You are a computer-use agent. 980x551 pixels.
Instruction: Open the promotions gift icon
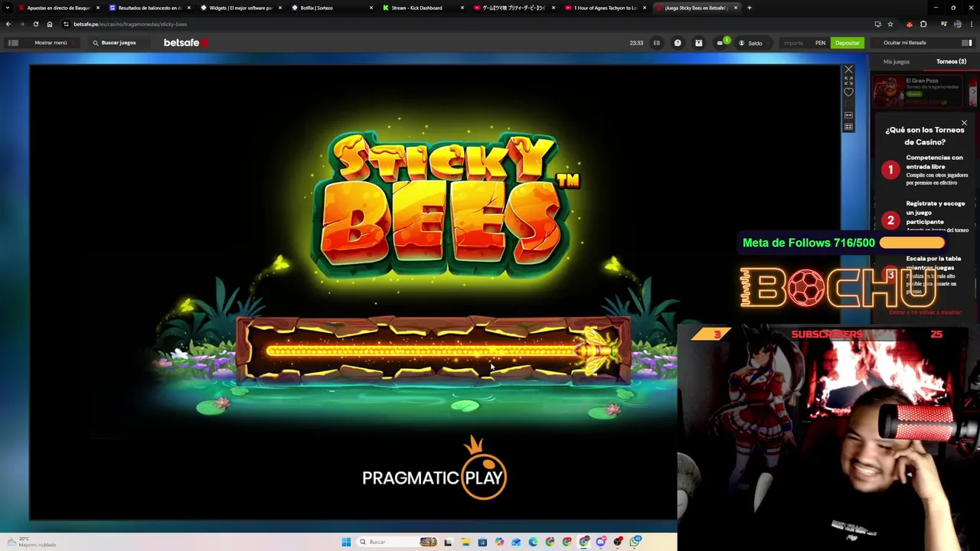pyautogui.click(x=698, y=43)
